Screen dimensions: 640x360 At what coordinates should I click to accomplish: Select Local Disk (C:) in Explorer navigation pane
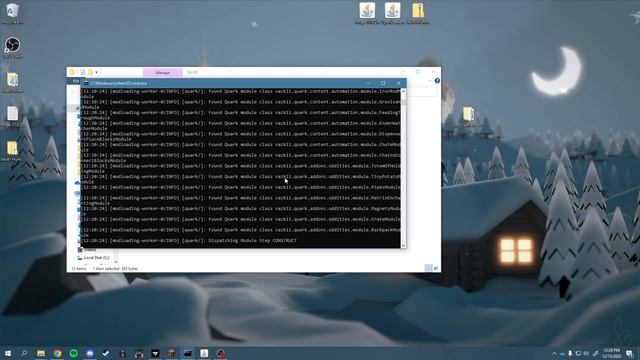tap(96, 258)
